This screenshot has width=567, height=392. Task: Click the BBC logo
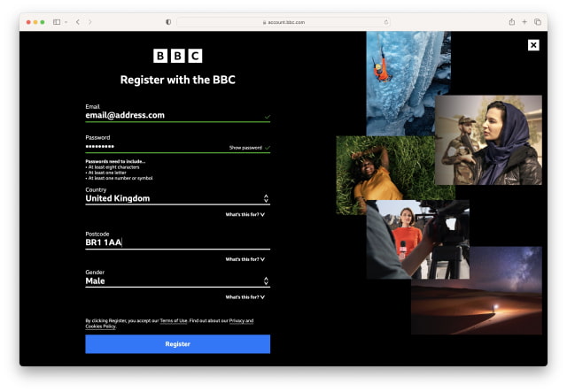177,56
